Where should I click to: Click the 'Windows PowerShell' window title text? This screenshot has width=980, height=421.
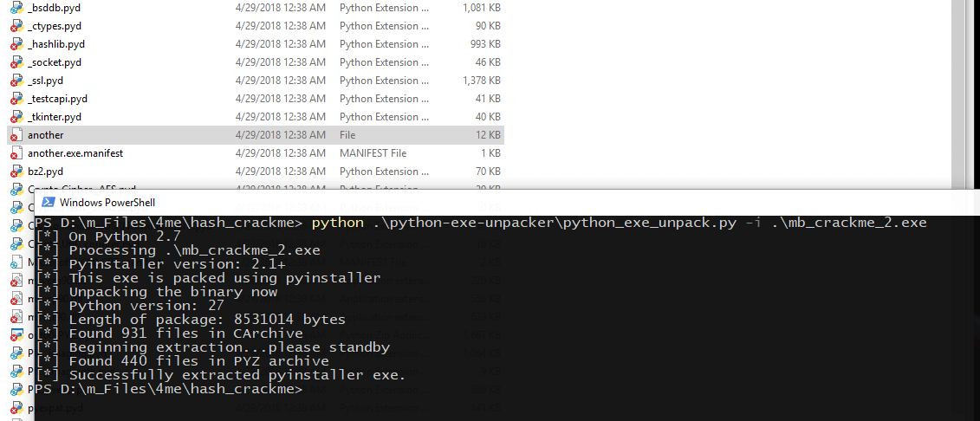point(107,203)
